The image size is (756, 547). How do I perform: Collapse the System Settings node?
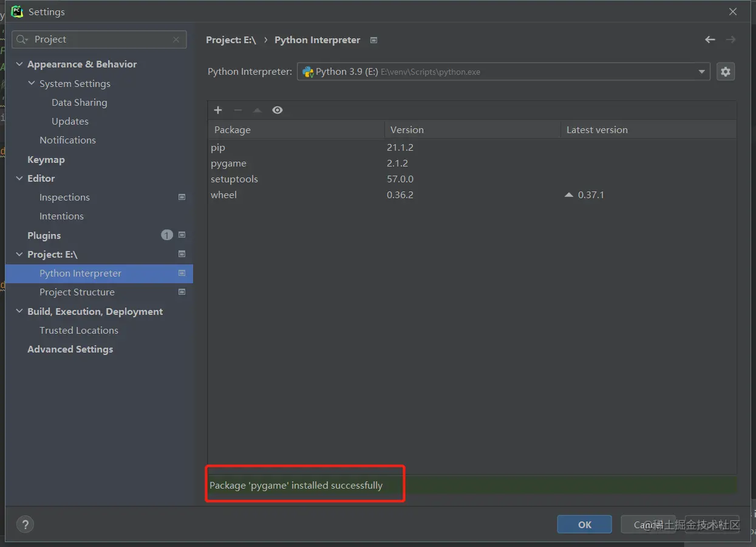(32, 83)
